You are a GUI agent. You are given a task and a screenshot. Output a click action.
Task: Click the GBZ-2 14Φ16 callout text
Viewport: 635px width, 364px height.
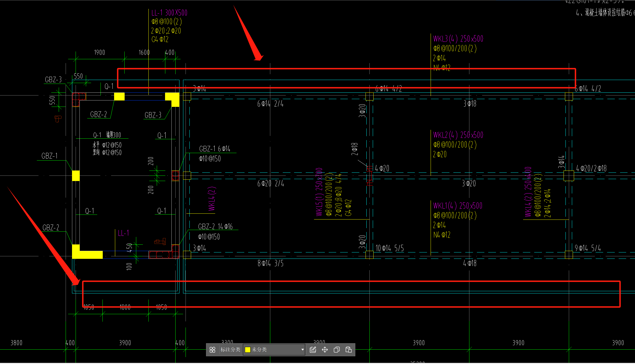click(x=215, y=227)
